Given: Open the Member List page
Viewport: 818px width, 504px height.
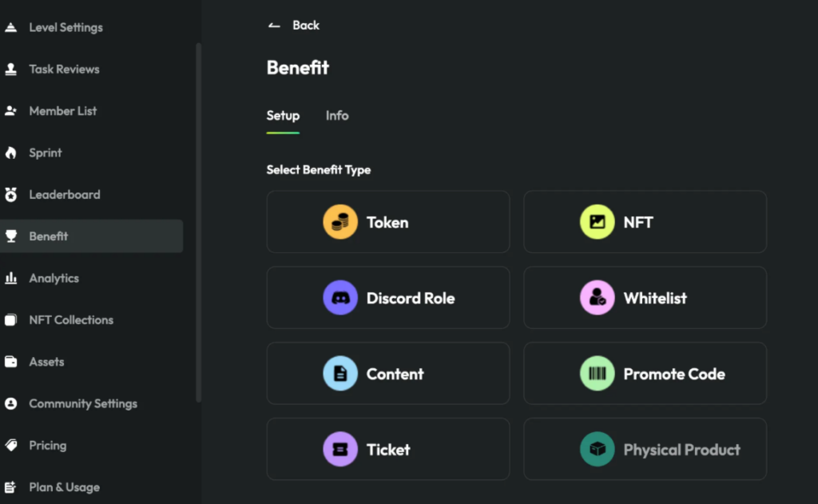Looking at the screenshot, I should pos(62,111).
